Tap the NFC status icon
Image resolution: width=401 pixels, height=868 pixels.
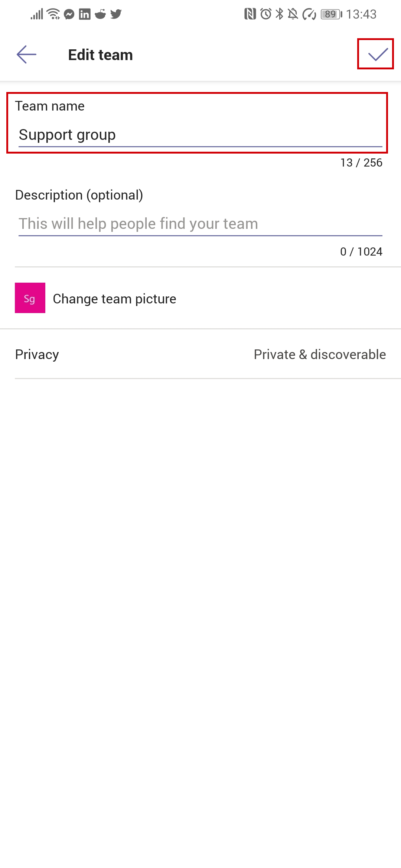pyautogui.click(x=250, y=14)
